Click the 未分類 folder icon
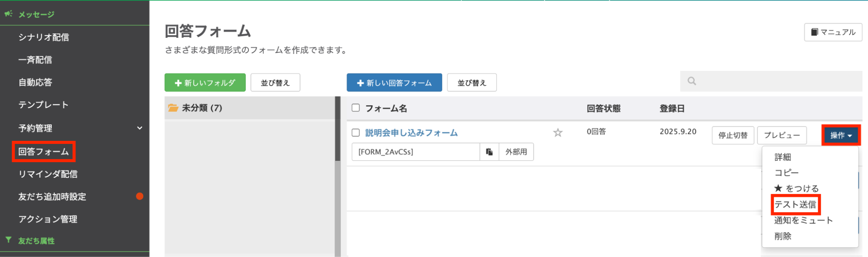This screenshot has height=257, width=868. point(173,108)
